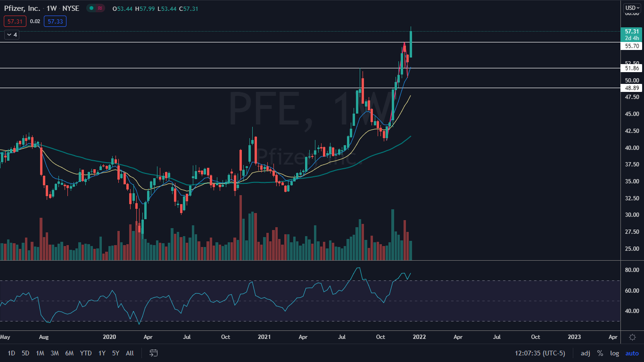Viewport: 644px width, 362px height.
Task: Select the 1Y time range
Action: (102, 353)
